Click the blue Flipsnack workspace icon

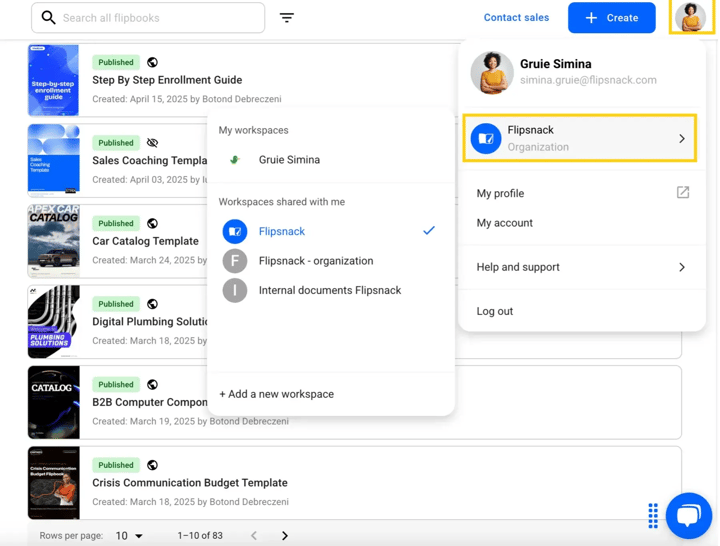235,231
